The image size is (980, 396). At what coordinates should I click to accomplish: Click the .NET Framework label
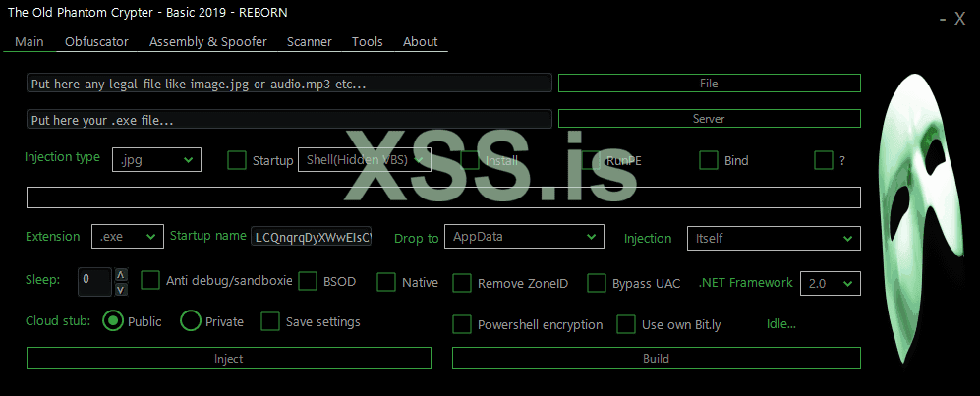[746, 282]
